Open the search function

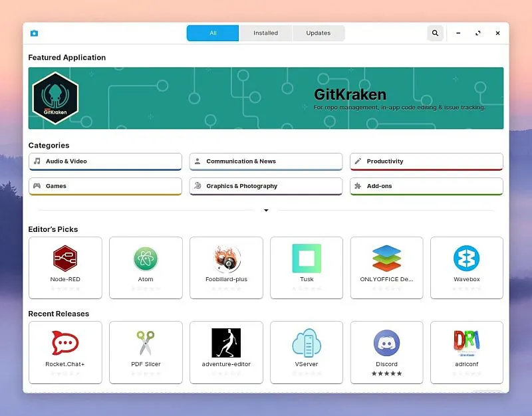tap(436, 33)
